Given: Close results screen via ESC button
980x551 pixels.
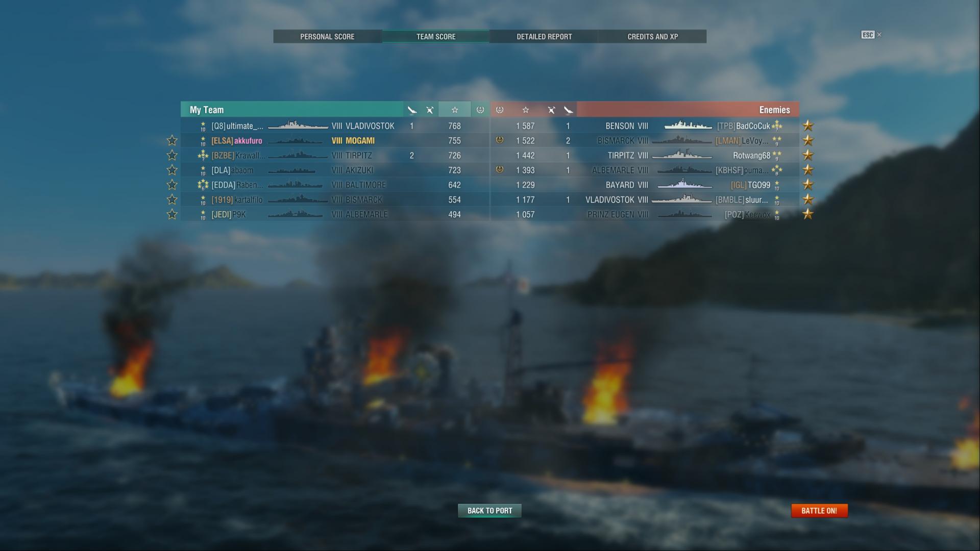Looking at the screenshot, I should [x=871, y=35].
